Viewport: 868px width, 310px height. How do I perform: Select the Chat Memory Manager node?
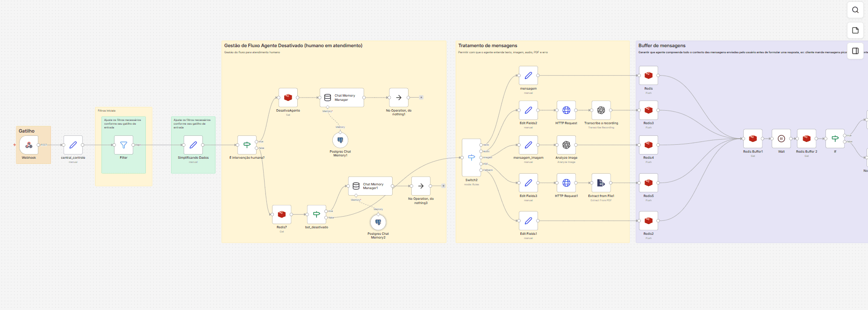click(342, 98)
